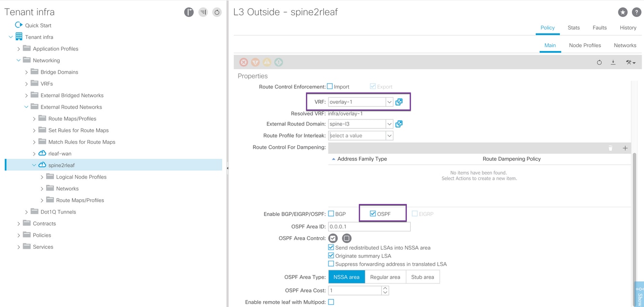Open the VRF overlay-1 dropdown
Image resolution: width=644 pixels, height=307 pixels.
click(x=390, y=102)
